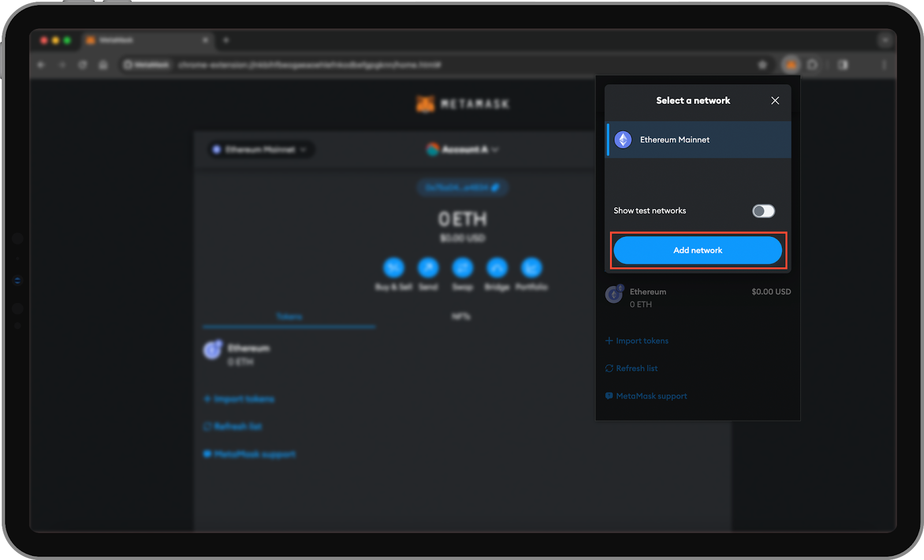This screenshot has height=560, width=924.
Task: Click Import tokens on blurred main page
Action: coord(239,399)
